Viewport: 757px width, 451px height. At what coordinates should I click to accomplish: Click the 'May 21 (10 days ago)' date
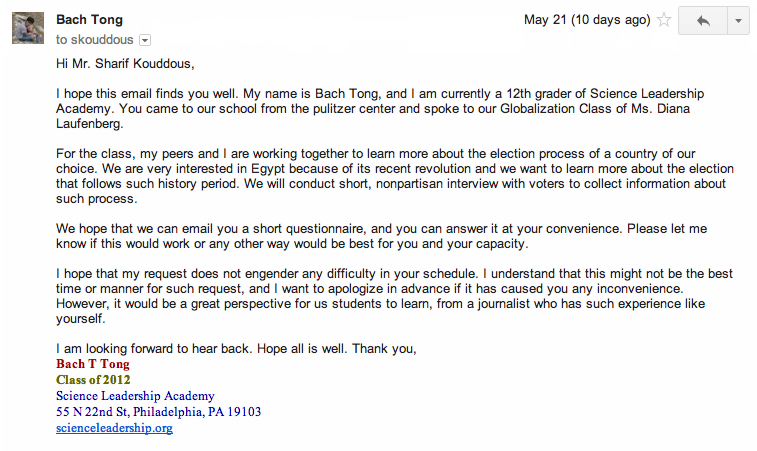pos(586,20)
